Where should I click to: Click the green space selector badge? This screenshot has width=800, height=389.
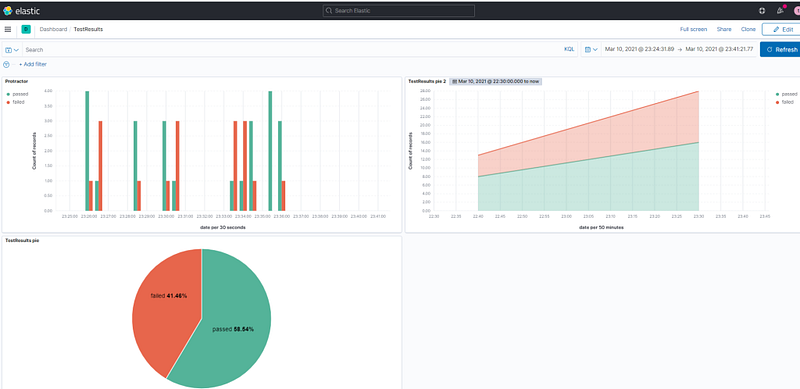tap(26, 30)
